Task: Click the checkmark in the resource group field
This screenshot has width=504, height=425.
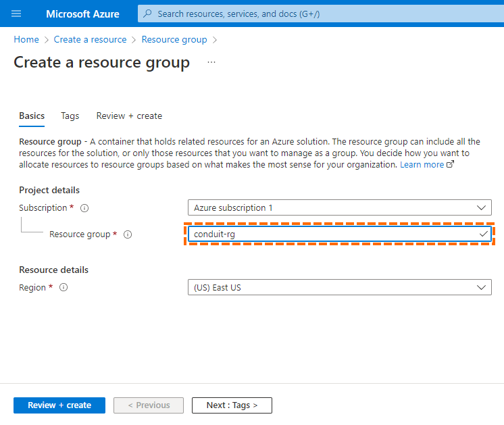Action: tap(483, 234)
